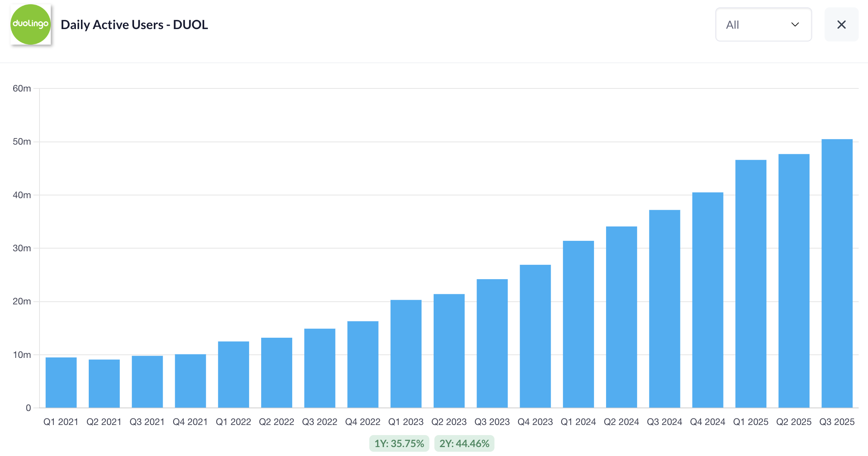Close the Daily Active Users chart
The width and height of the screenshot is (868, 456).
click(x=841, y=24)
